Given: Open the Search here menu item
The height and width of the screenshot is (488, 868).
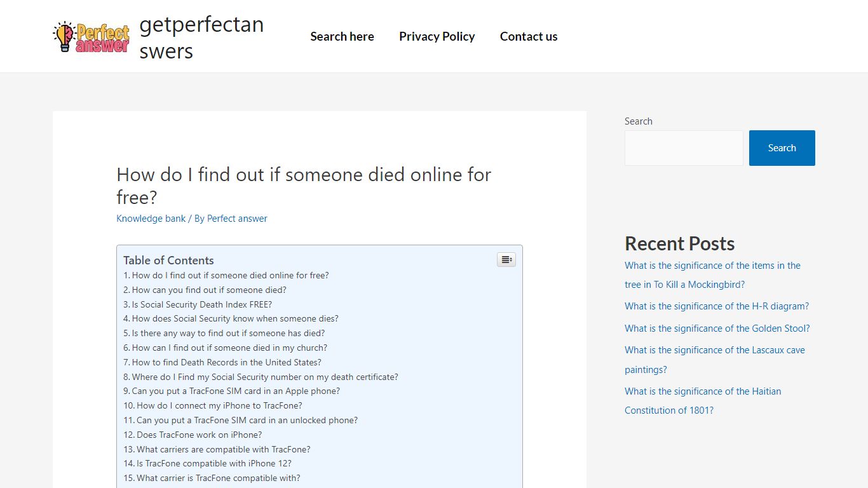Looking at the screenshot, I should (x=342, y=36).
